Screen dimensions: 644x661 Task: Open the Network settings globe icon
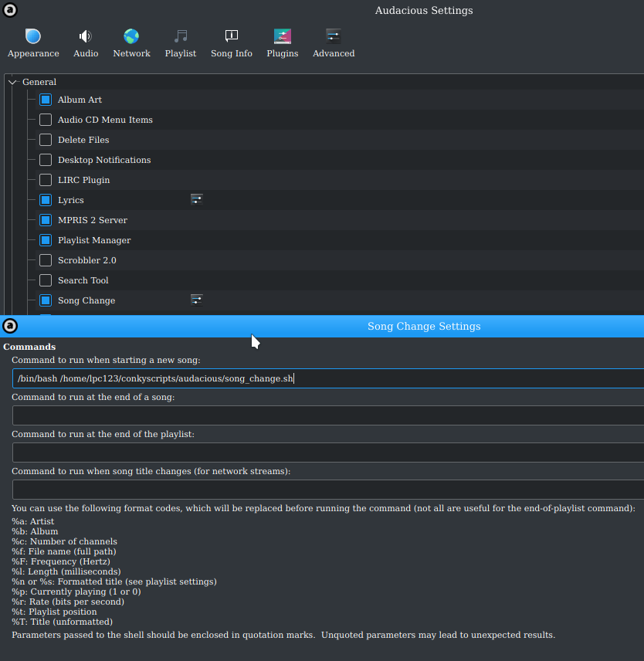coord(131,36)
